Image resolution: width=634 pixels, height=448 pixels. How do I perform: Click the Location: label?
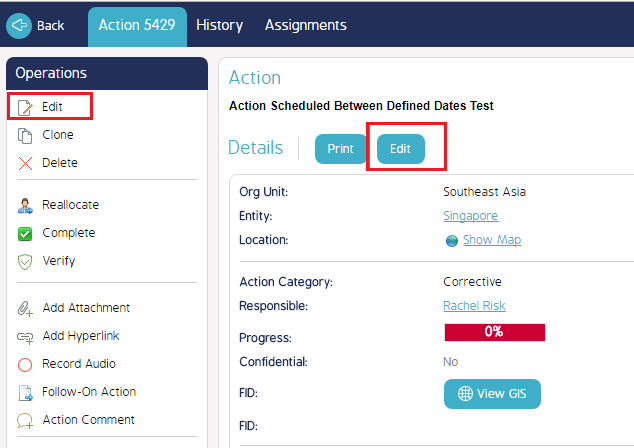coord(264,240)
